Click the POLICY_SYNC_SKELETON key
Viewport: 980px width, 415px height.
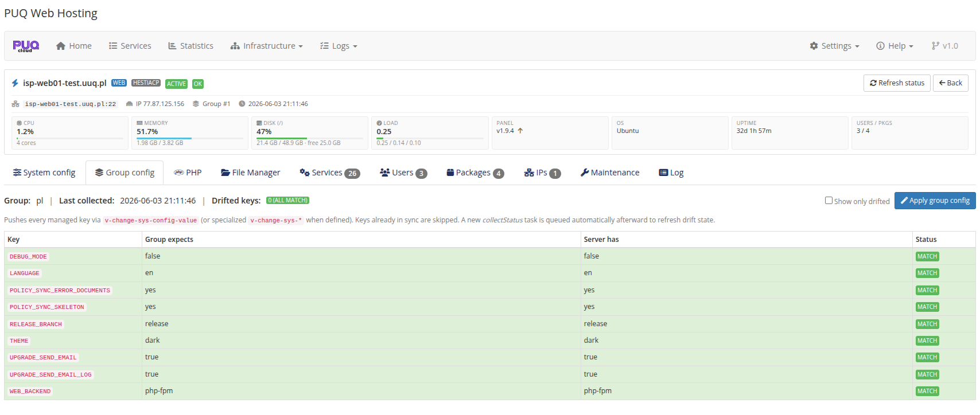(x=47, y=307)
